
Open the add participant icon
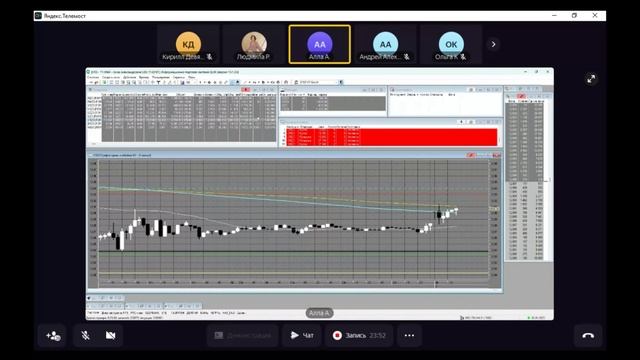coord(53,336)
